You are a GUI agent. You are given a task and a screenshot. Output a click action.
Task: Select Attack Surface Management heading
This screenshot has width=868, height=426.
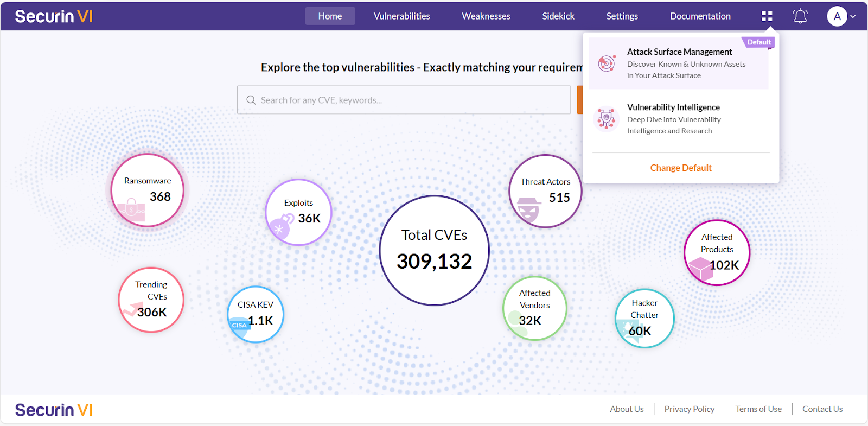point(679,52)
